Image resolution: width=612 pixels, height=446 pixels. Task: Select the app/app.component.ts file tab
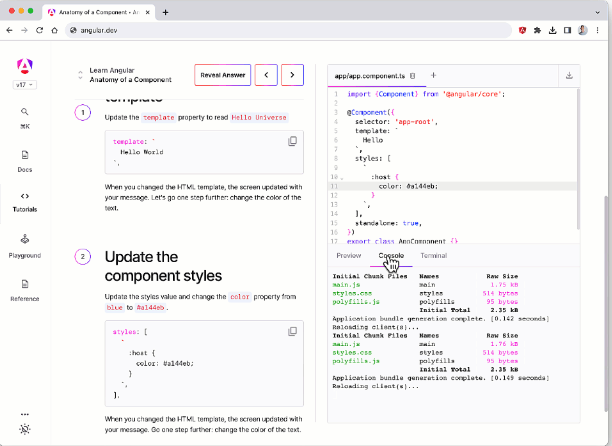click(370, 76)
